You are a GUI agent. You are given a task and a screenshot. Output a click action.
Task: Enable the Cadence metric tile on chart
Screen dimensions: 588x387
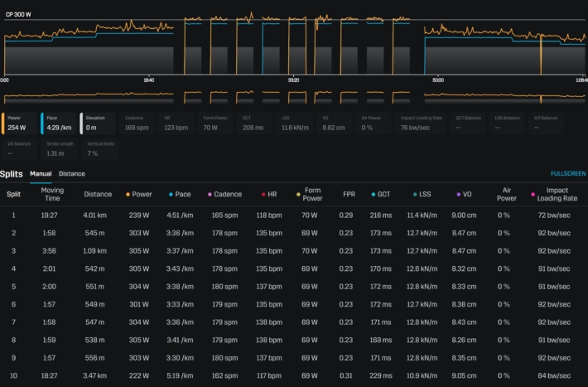(137, 123)
